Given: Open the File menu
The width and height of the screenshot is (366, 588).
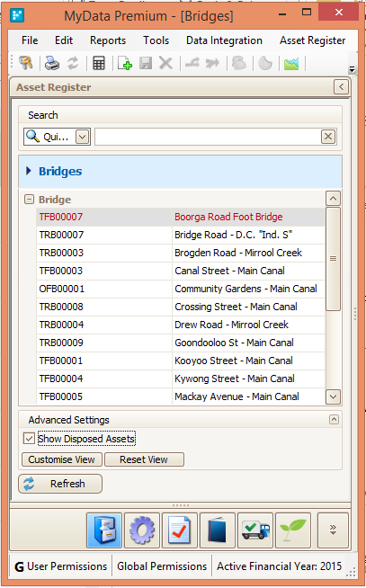Looking at the screenshot, I should click(x=30, y=40).
